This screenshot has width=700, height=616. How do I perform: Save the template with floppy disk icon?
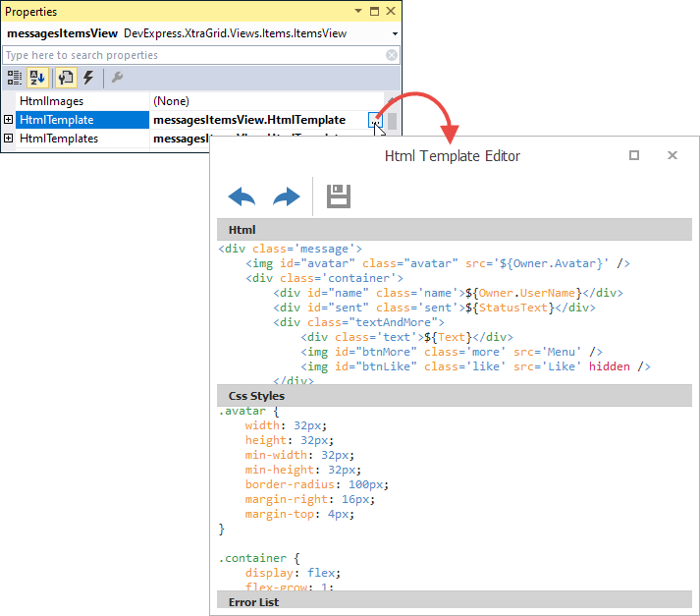click(339, 196)
